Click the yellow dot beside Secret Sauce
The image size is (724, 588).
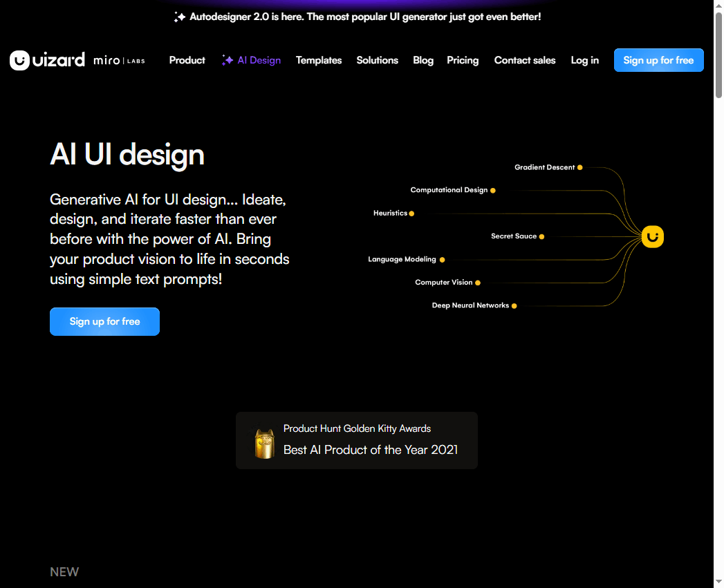[541, 236]
